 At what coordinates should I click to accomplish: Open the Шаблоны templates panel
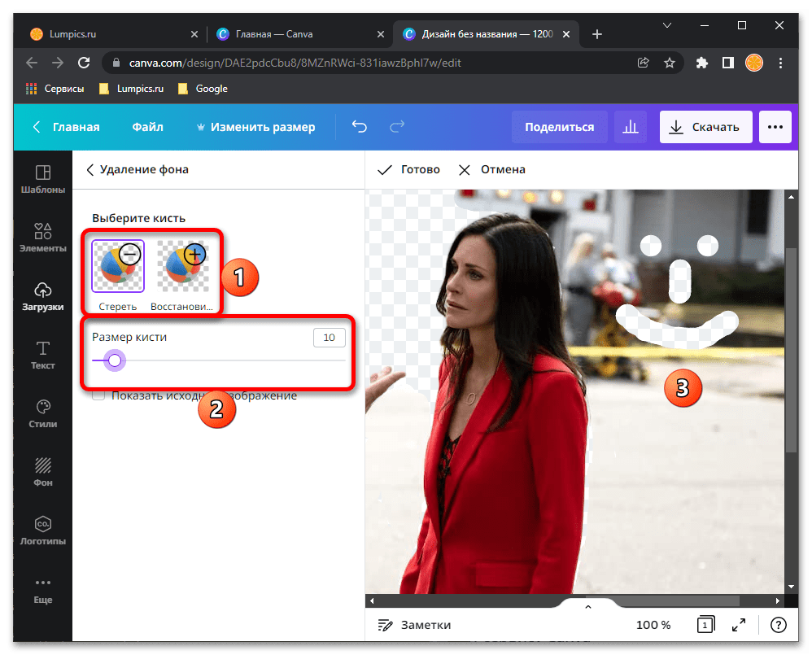tap(43, 179)
